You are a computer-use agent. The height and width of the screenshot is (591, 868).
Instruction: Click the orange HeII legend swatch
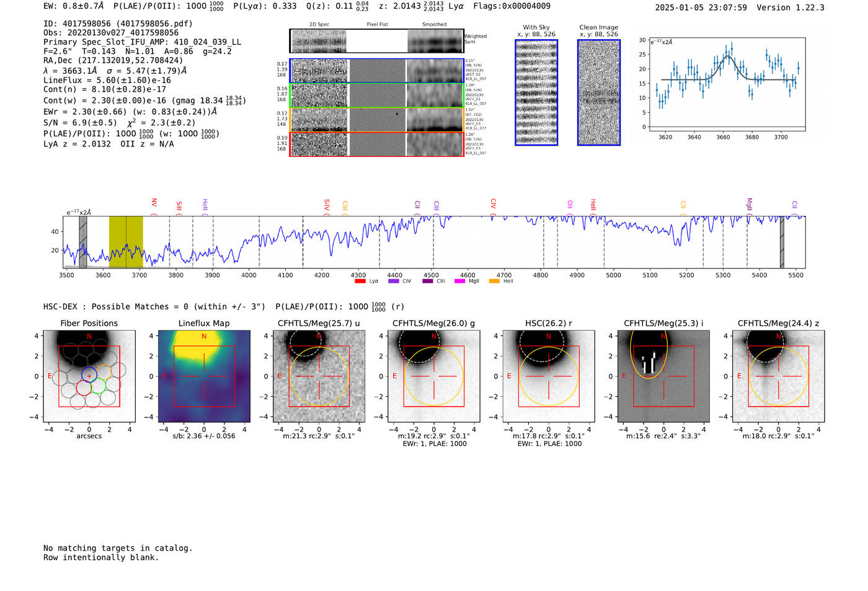[x=494, y=281]
